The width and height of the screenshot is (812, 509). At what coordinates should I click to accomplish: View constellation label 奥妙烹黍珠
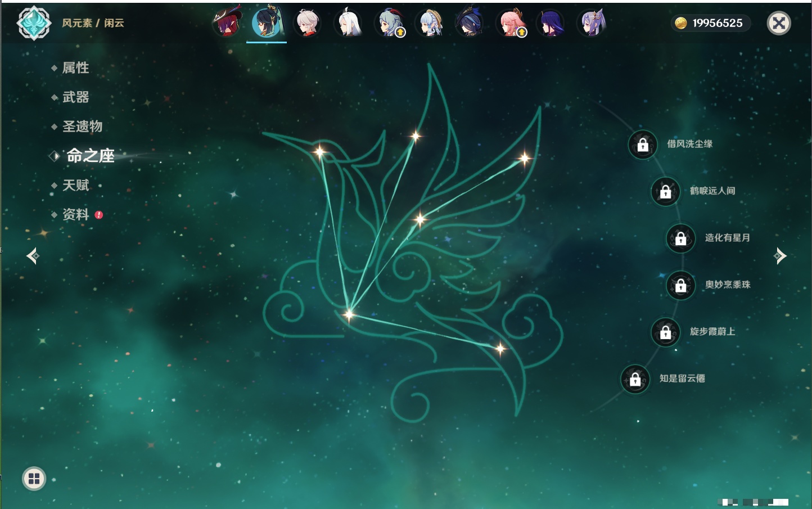728,285
